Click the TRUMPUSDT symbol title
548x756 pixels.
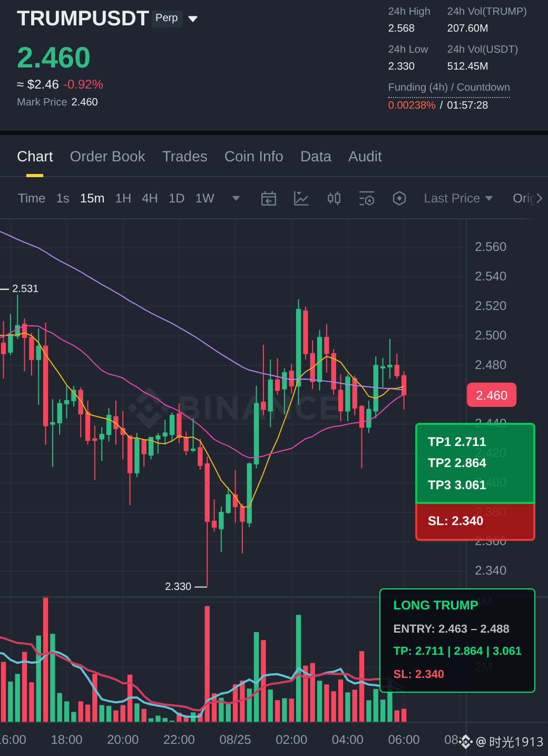tap(83, 18)
